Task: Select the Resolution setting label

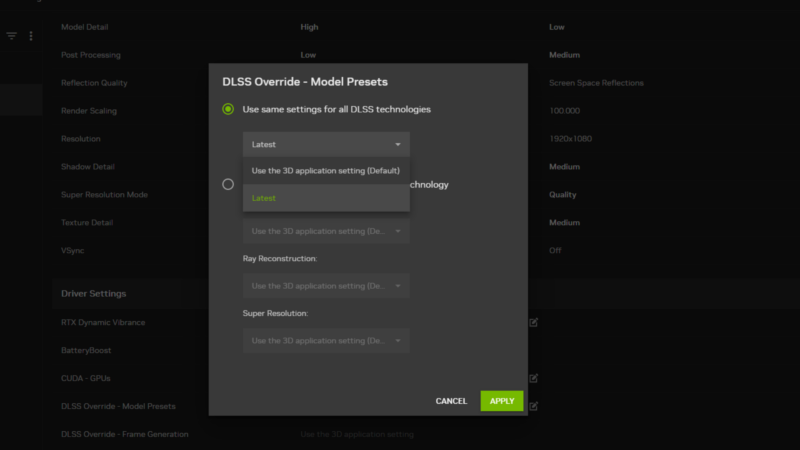Action: pos(81,139)
